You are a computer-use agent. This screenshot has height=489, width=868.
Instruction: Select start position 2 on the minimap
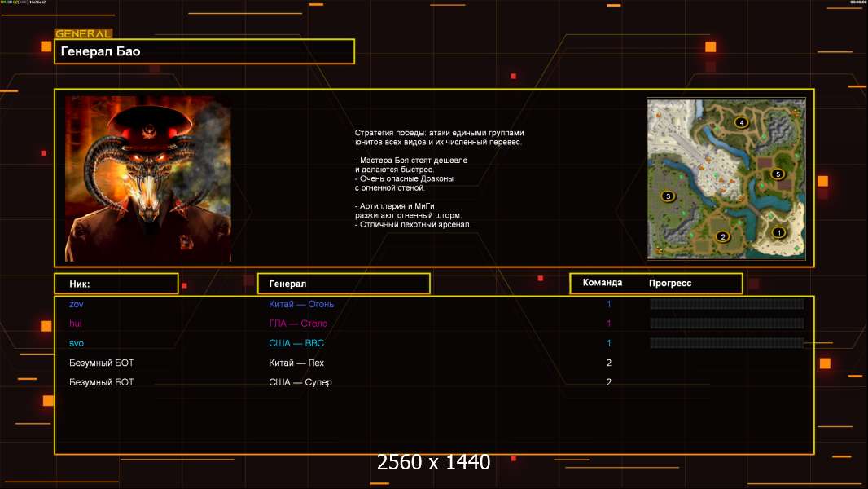(x=721, y=237)
